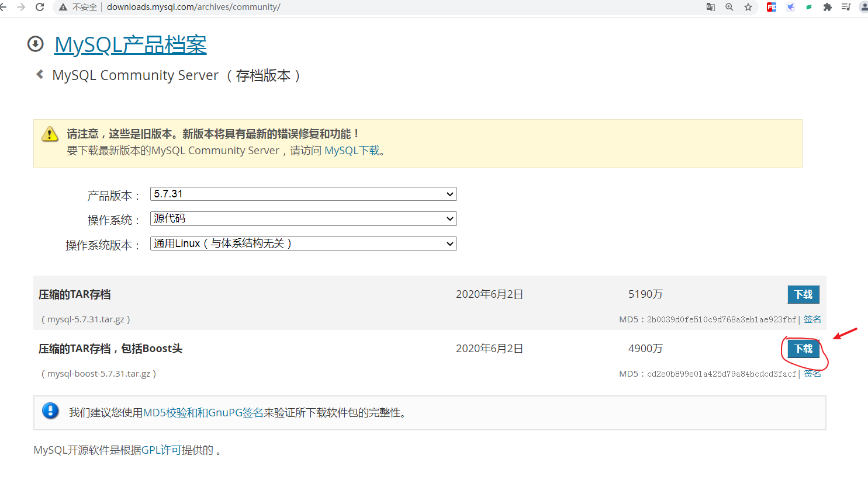Open the browser profile avatar
The height and width of the screenshot is (487, 868).
(x=864, y=7)
